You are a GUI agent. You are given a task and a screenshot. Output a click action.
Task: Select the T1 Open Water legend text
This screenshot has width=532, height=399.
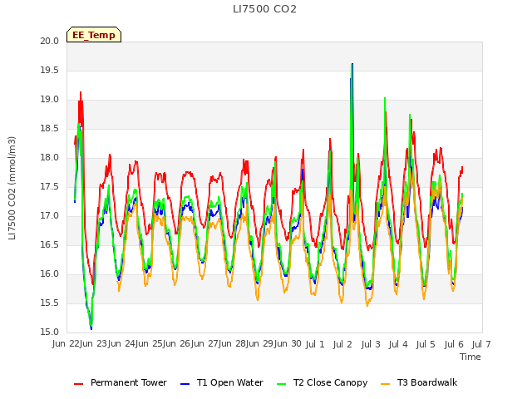tap(230, 382)
